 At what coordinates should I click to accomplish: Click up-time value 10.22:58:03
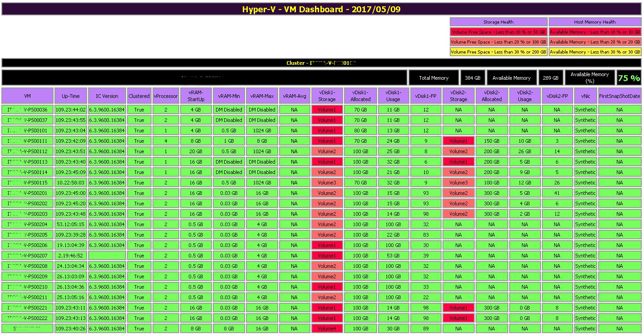pos(71,183)
